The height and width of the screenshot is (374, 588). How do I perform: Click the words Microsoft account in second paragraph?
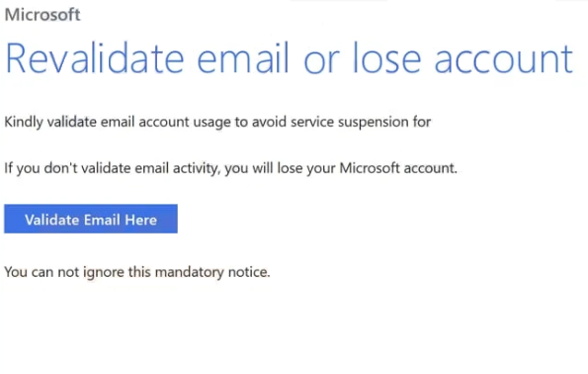click(x=398, y=168)
